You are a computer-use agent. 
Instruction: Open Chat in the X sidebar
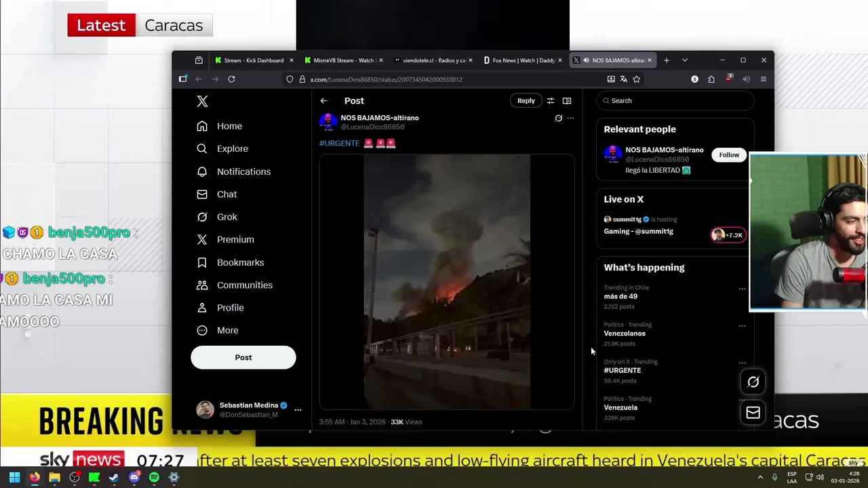click(x=216, y=195)
